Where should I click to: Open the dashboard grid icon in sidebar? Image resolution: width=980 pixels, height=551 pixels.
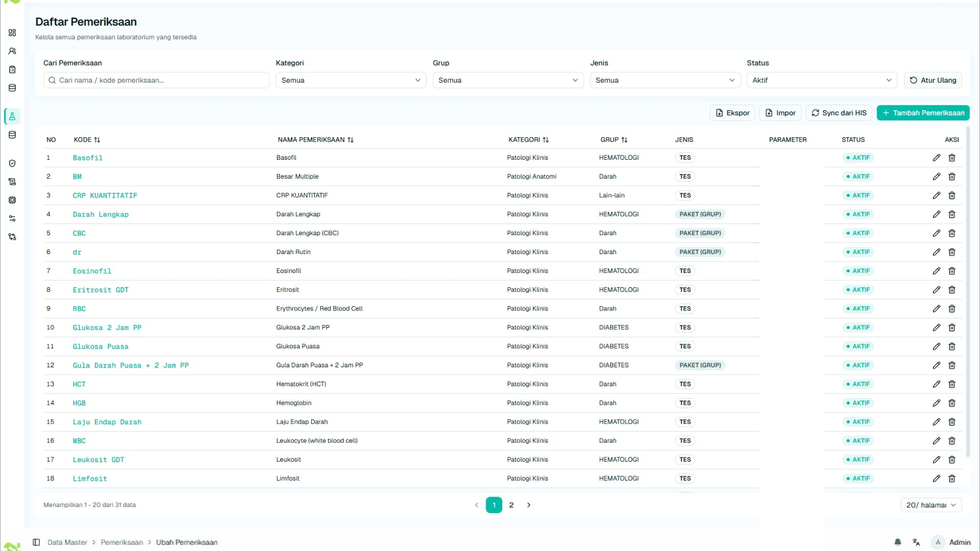tap(12, 33)
